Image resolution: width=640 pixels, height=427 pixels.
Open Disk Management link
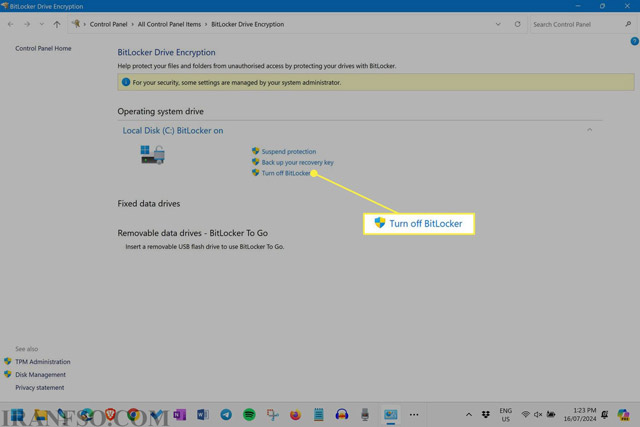pos(40,375)
